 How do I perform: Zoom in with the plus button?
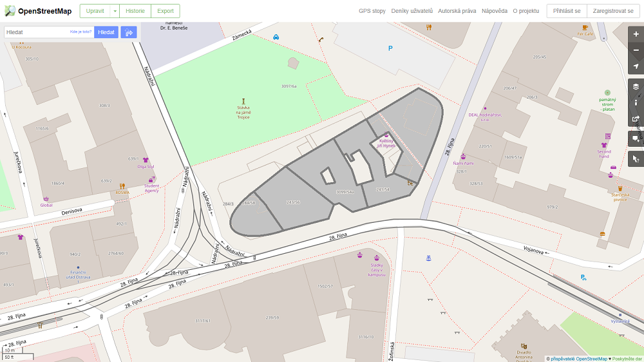point(636,35)
